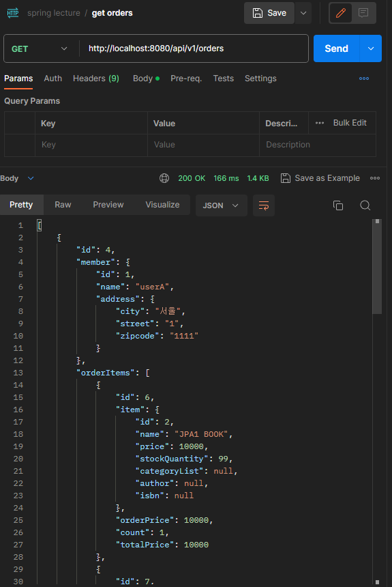Click the "userA" name value
Image resolution: width=392 pixels, height=587 pixels.
(x=153, y=287)
